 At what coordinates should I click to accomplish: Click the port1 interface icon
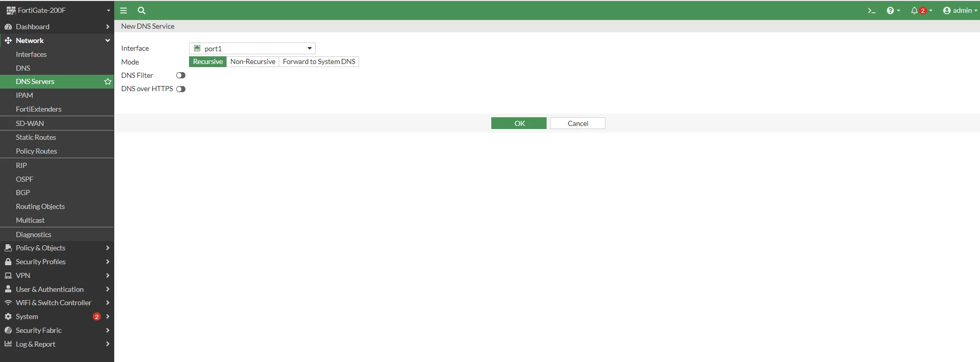tap(197, 48)
